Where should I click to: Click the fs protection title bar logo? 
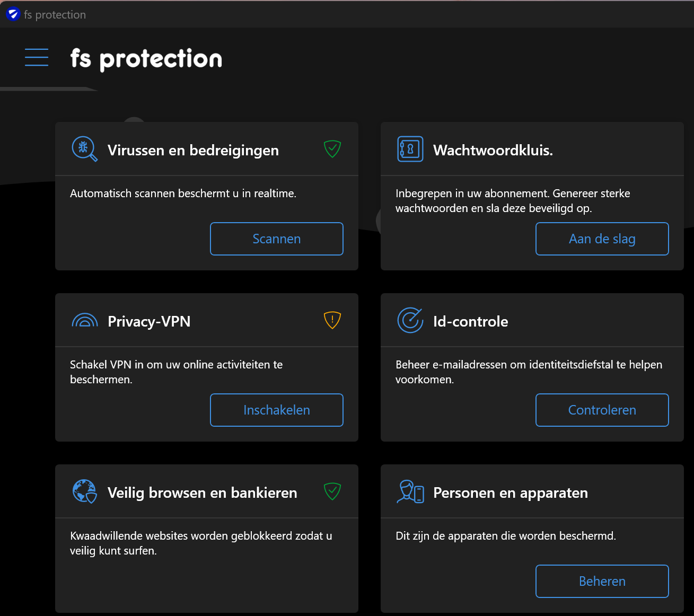coord(13,14)
